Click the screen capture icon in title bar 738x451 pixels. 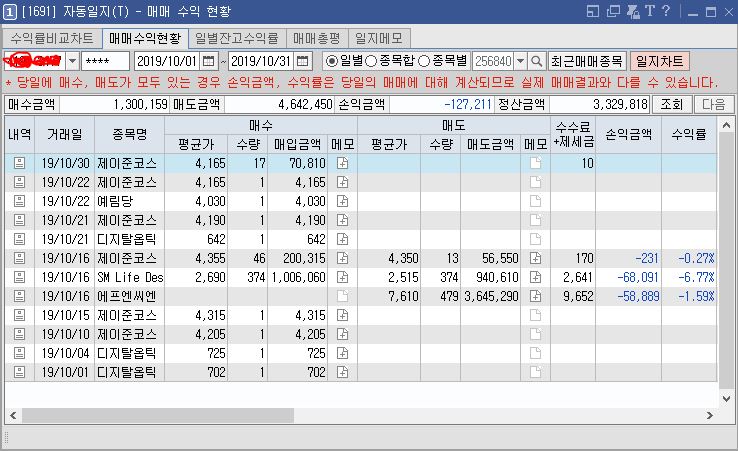(633, 11)
